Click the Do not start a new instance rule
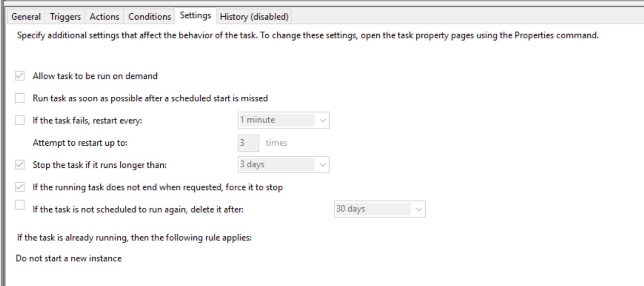Image resolution: width=644 pixels, height=286 pixels. point(69,258)
